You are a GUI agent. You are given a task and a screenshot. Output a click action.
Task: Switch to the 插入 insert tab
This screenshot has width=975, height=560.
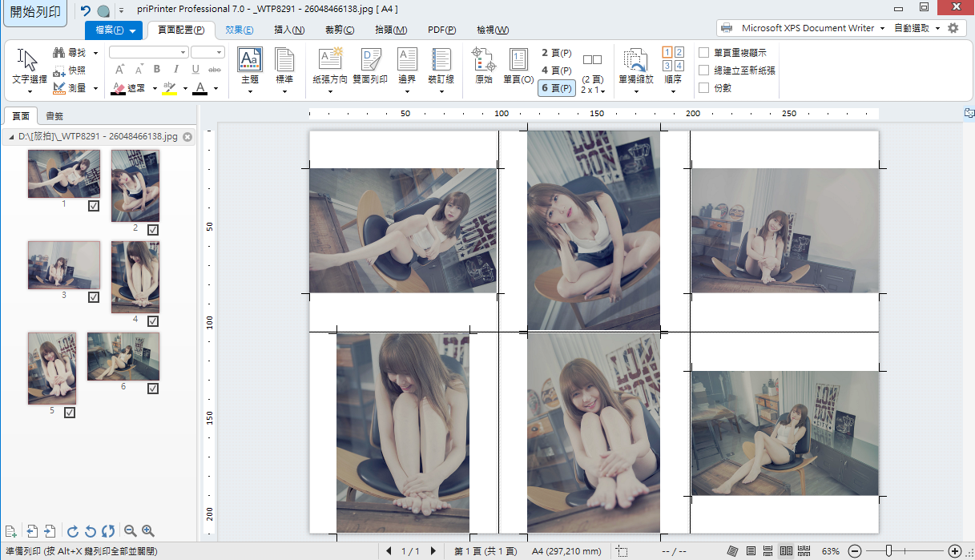(x=289, y=30)
